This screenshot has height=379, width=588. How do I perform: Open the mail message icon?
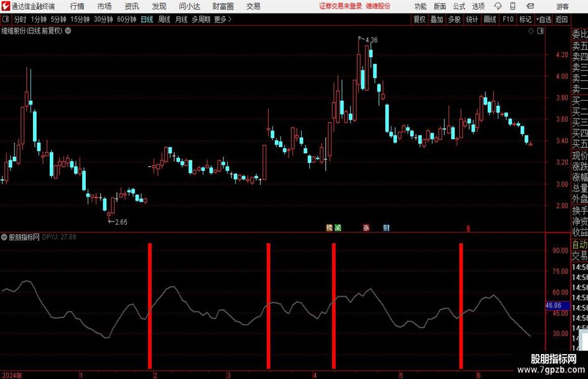tap(530, 6)
